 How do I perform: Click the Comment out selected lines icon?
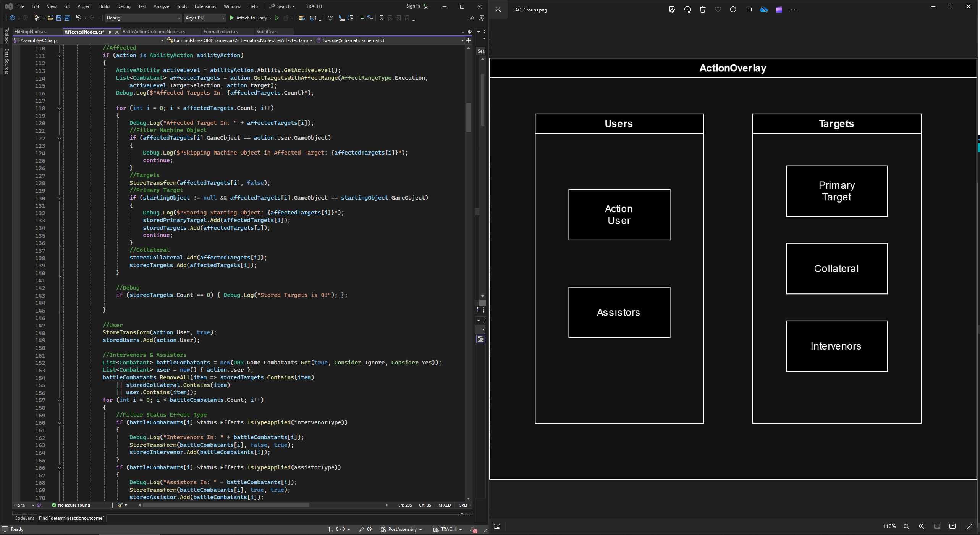pos(362,18)
